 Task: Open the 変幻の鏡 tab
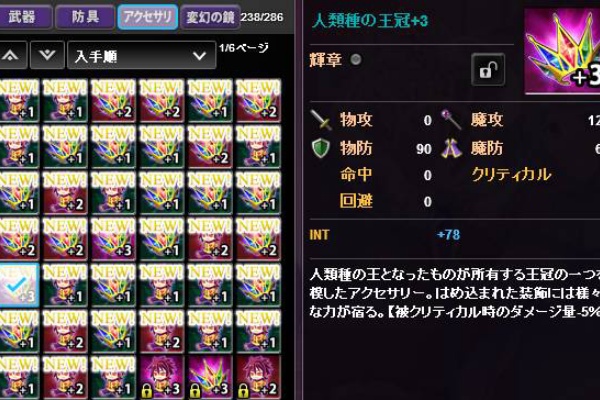(x=210, y=17)
